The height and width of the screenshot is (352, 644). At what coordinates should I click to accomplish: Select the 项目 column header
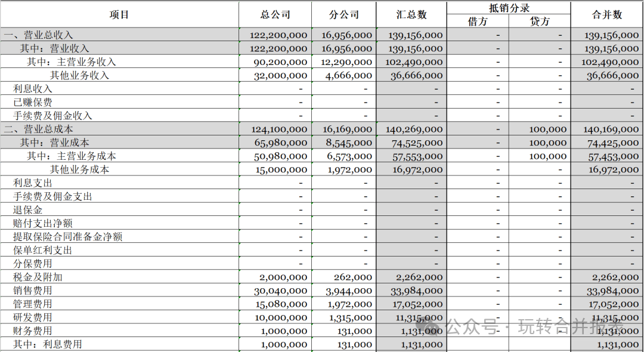click(119, 14)
